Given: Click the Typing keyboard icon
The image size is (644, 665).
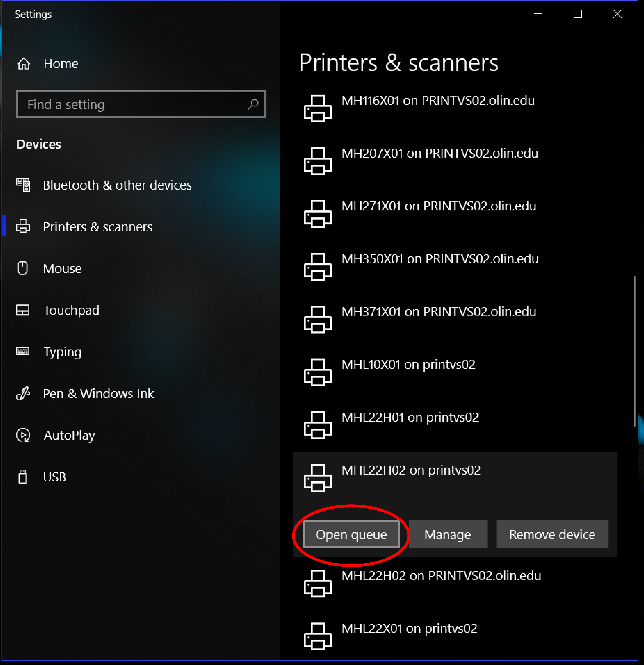Looking at the screenshot, I should [x=23, y=351].
